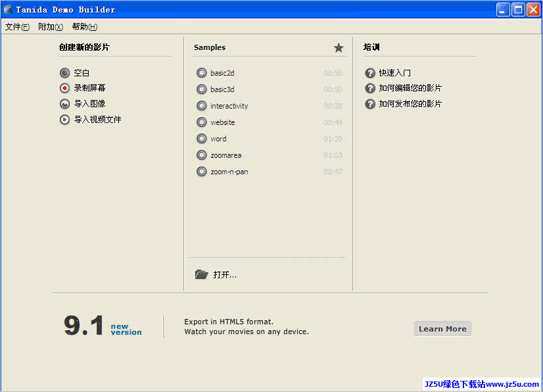Open the basic3d sample
The image size is (543, 392).
coord(222,89)
